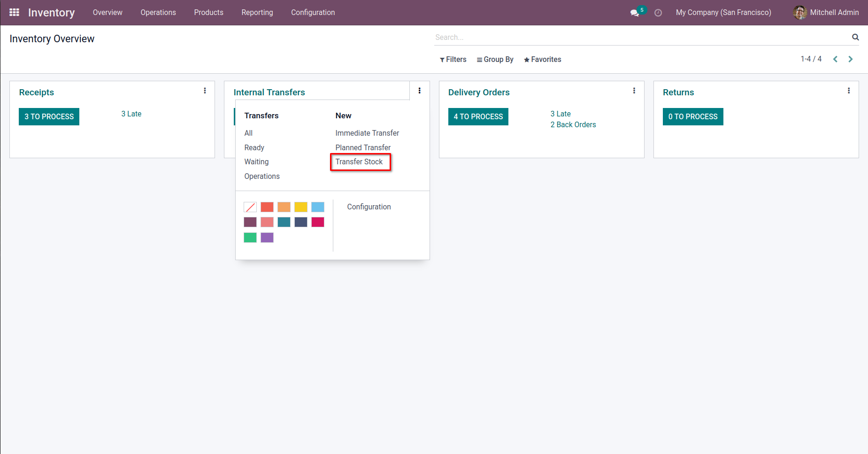Open the activities clock icon
This screenshot has width=868, height=454.
tap(658, 13)
